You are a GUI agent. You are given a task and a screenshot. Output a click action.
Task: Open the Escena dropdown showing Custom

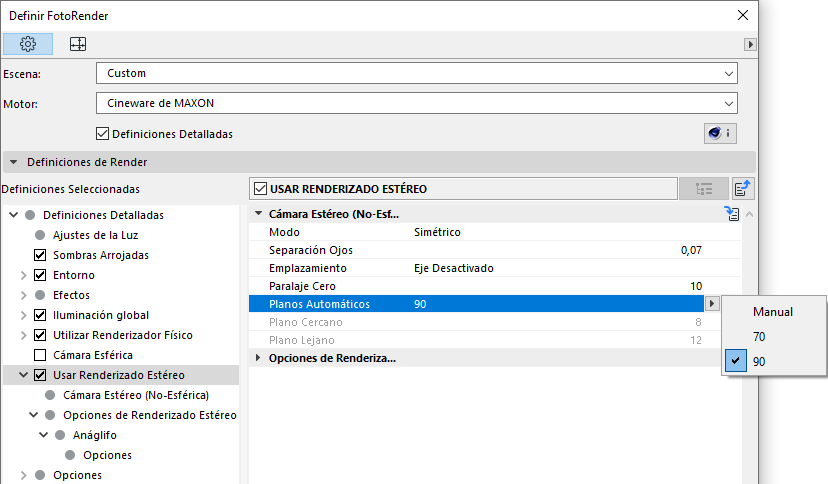(417, 73)
